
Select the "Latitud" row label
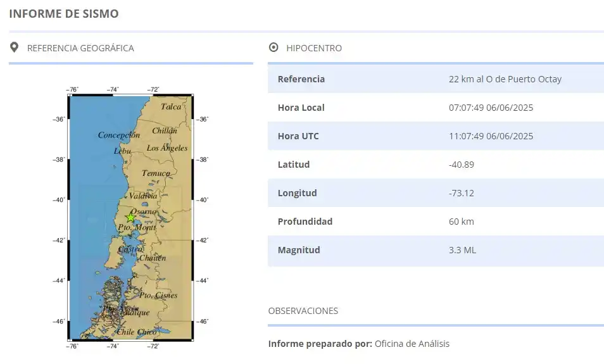tap(294, 165)
